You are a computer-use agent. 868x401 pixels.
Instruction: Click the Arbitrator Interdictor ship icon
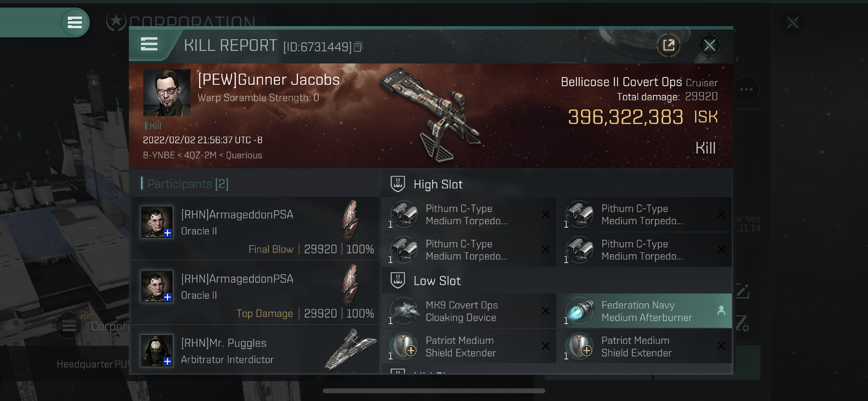click(x=351, y=349)
